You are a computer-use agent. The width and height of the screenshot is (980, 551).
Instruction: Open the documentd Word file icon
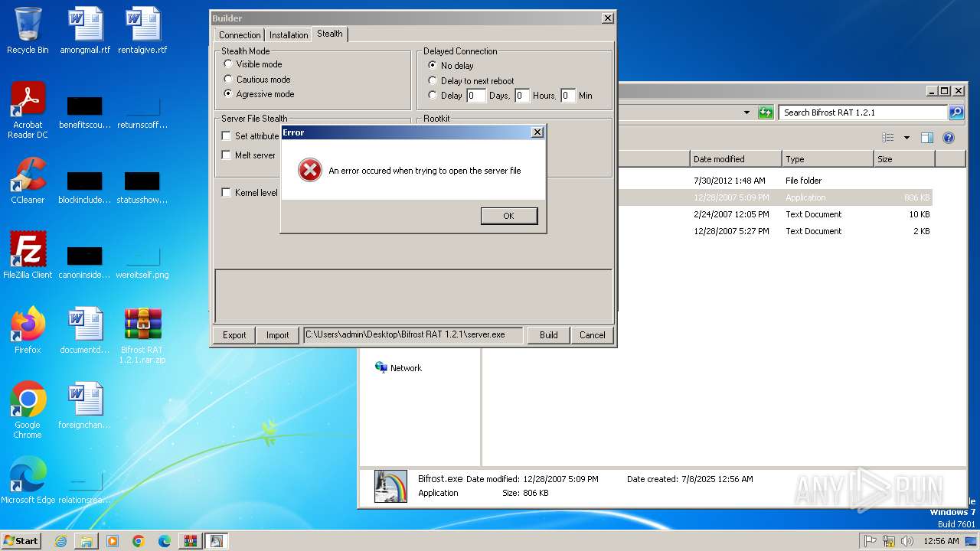pyautogui.click(x=85, y=331)
